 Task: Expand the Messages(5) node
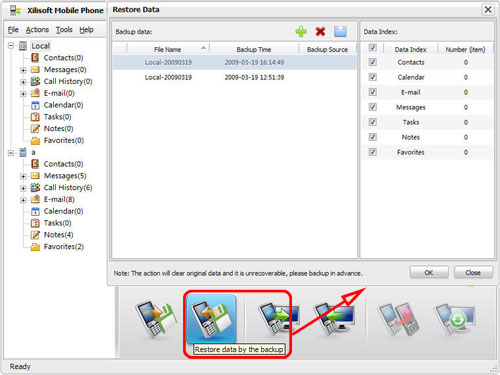(23, 176)
